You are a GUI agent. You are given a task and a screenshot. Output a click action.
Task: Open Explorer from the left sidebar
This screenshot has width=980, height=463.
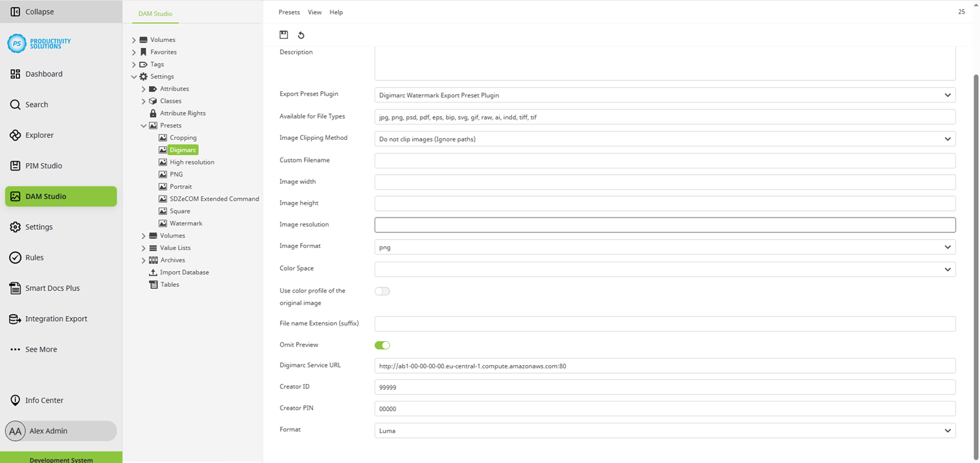pos(39,135)
